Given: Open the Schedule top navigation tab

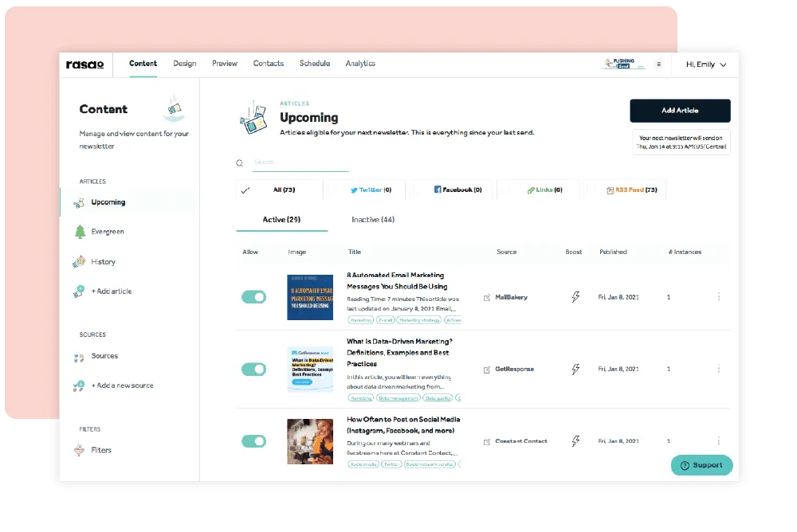Looking at the screenshot, I should tap(315, 64).
